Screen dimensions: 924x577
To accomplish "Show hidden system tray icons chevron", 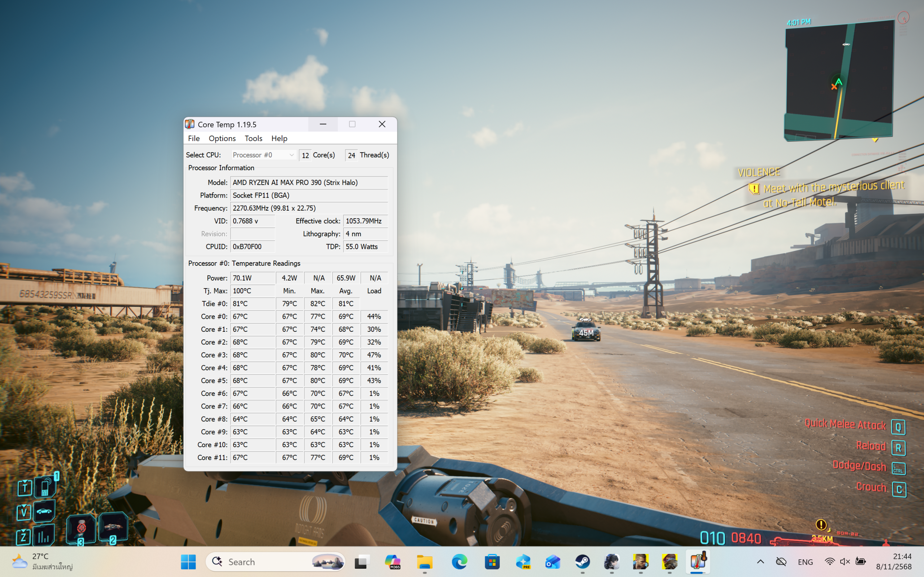I will (x=760, y=561).
